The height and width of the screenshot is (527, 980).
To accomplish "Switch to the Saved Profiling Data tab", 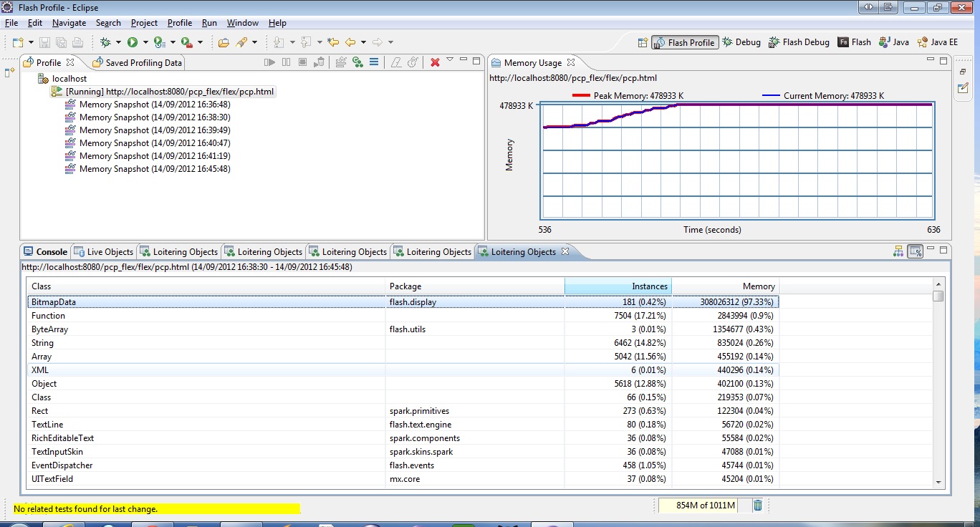I will tap(137, 62).
